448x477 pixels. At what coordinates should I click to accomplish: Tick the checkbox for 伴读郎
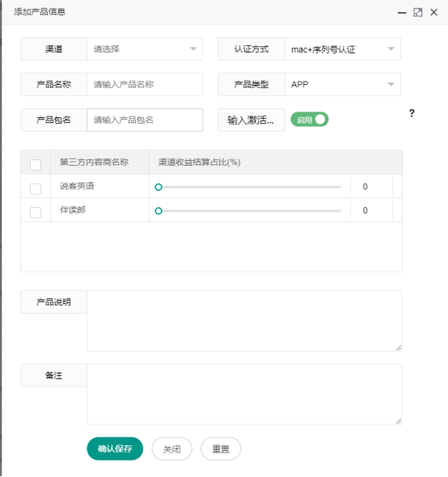coord(36,213)
